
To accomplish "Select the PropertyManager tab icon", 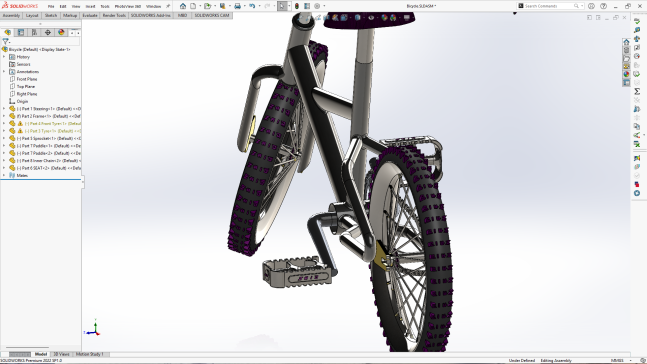I will click(x=21, y=32).
